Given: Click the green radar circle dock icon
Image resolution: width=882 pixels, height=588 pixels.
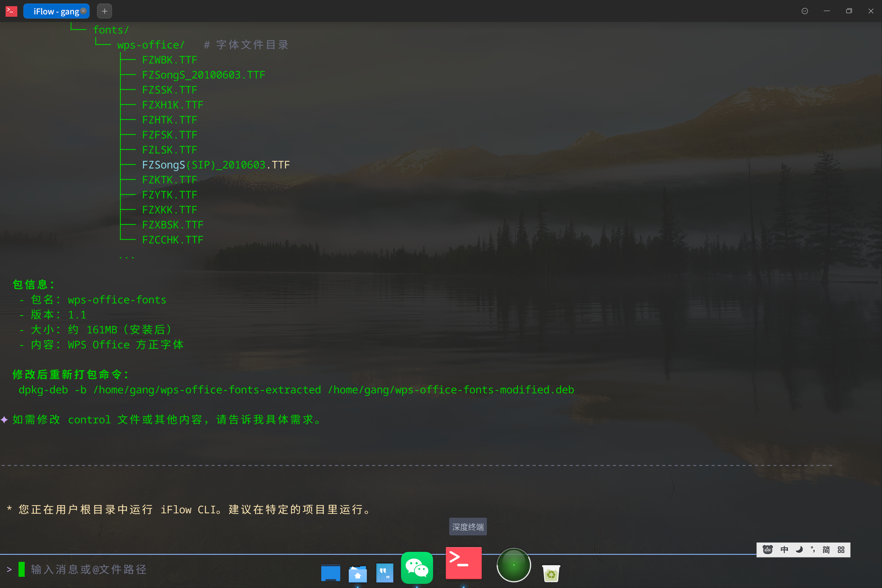Looking at the screenshot, I should (x=513, y=565).
